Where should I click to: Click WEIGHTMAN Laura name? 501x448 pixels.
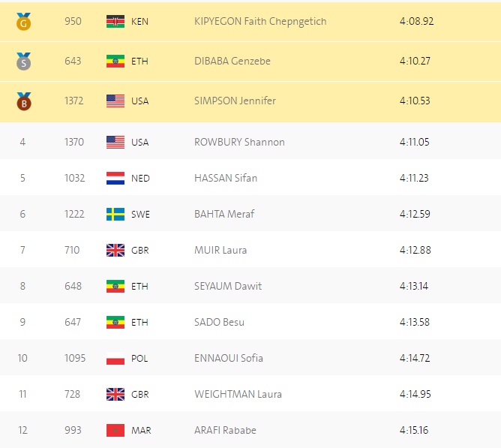238,394
